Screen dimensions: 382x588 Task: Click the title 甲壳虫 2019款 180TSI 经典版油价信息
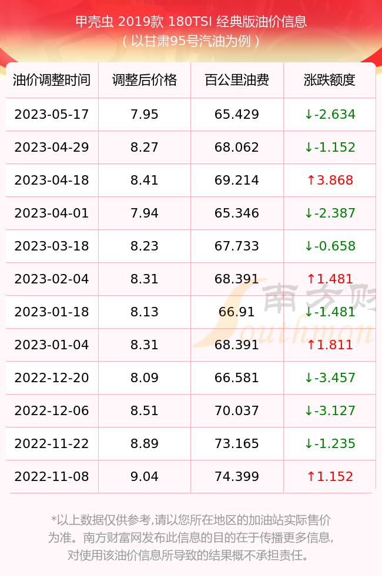click(191, 21)
